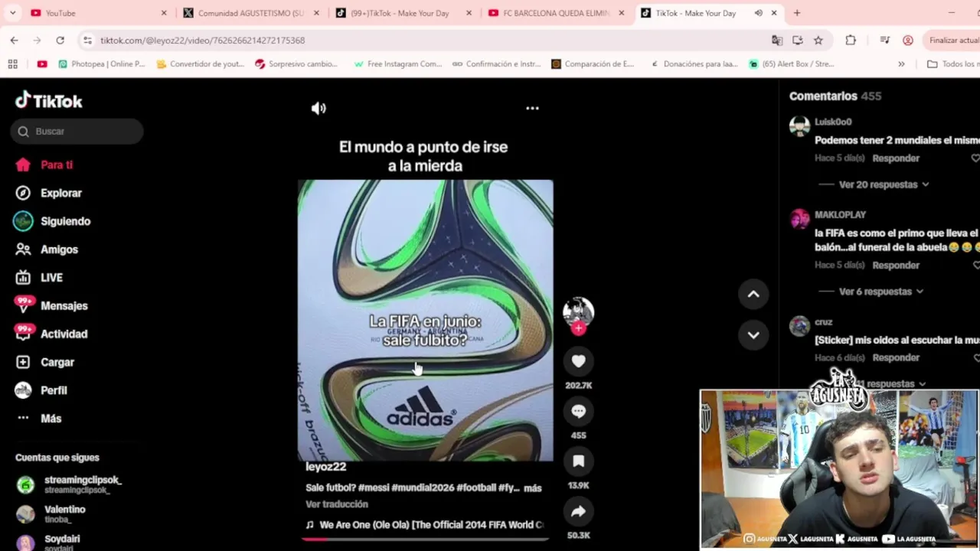Like the video with the heart icon
Image resolution: width=980 pixels, height=551 pixels.
point(578,361)
